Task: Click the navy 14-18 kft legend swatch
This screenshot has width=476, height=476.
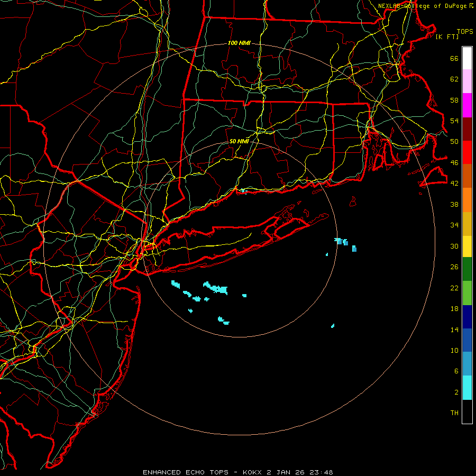Action: click(467, 317)
